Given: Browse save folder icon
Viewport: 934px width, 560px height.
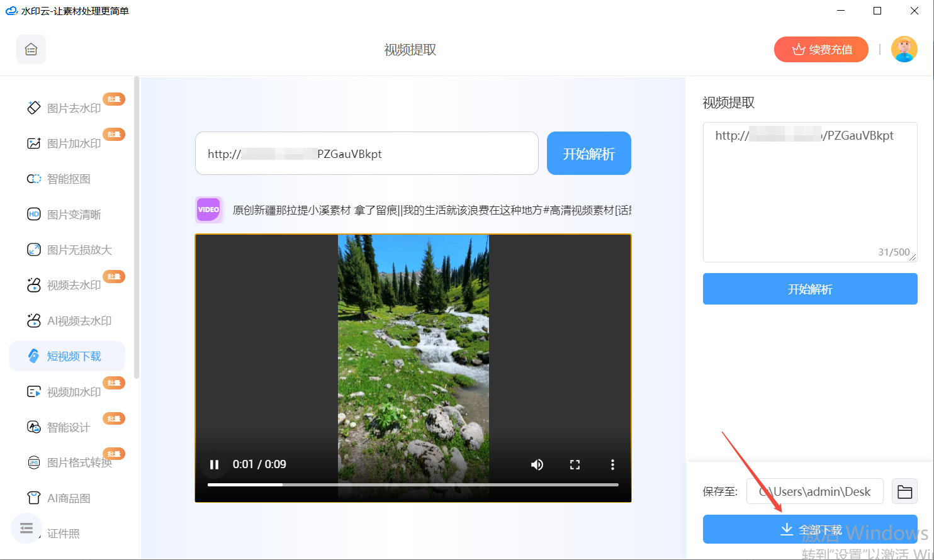Looking at the screenshot, I should (904, 491).
